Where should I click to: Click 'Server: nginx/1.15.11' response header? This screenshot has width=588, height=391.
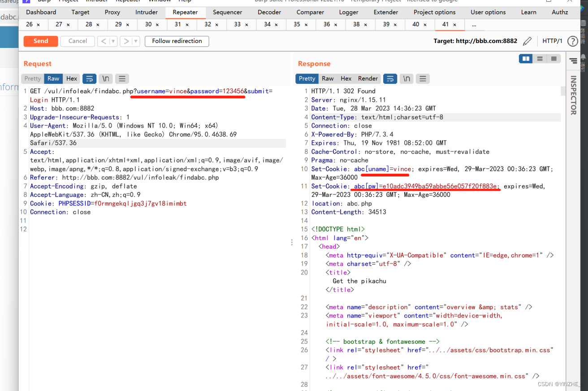(x=349, y=100)
